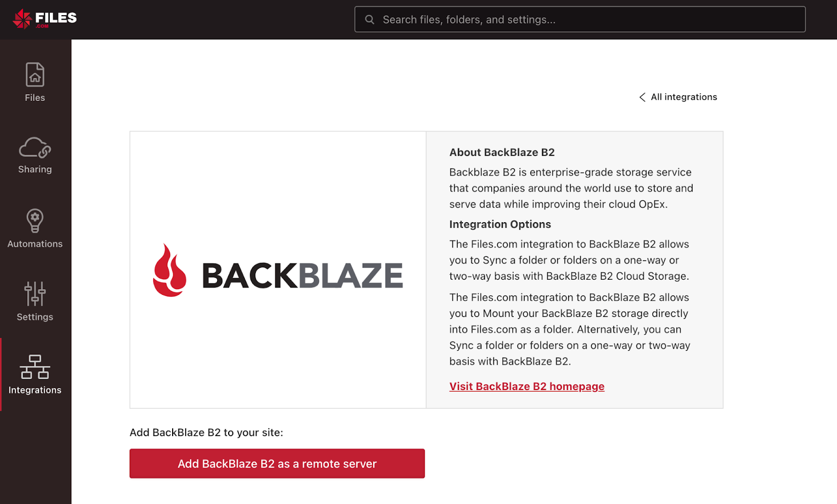Screen dimensions: 837x504
Task: Add BackBlaze B2 as a remote server
Action: (x=277, y=464)
